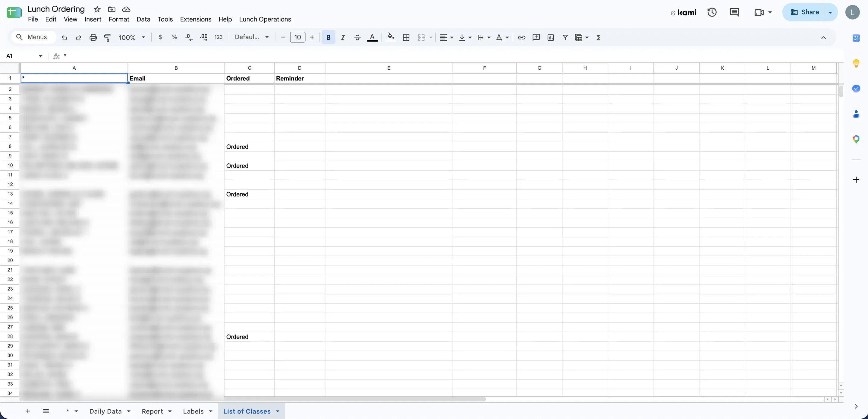This screenshot has height=419, width=868.
Task: Switch to Daily Data sheet tab
Action: pos(105,411)
